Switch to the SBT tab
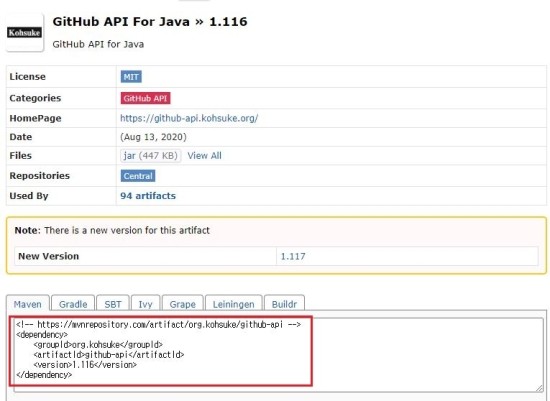This screenshot has height=401, width=550. coord(113,304)
